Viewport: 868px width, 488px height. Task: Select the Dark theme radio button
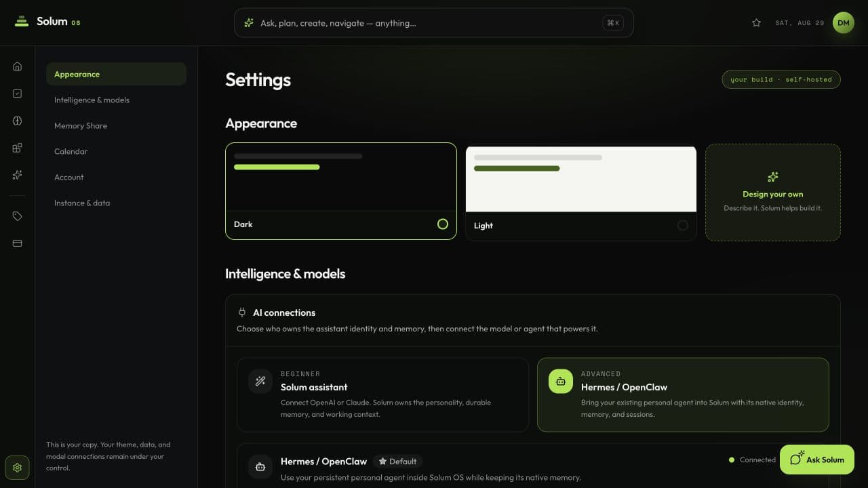pyautogui.click(x=443, y=224)
